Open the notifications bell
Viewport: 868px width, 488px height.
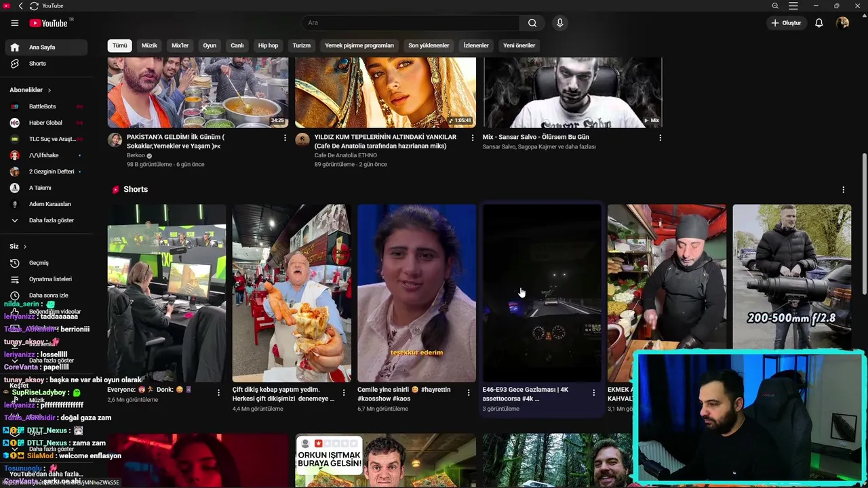(818, 23)
